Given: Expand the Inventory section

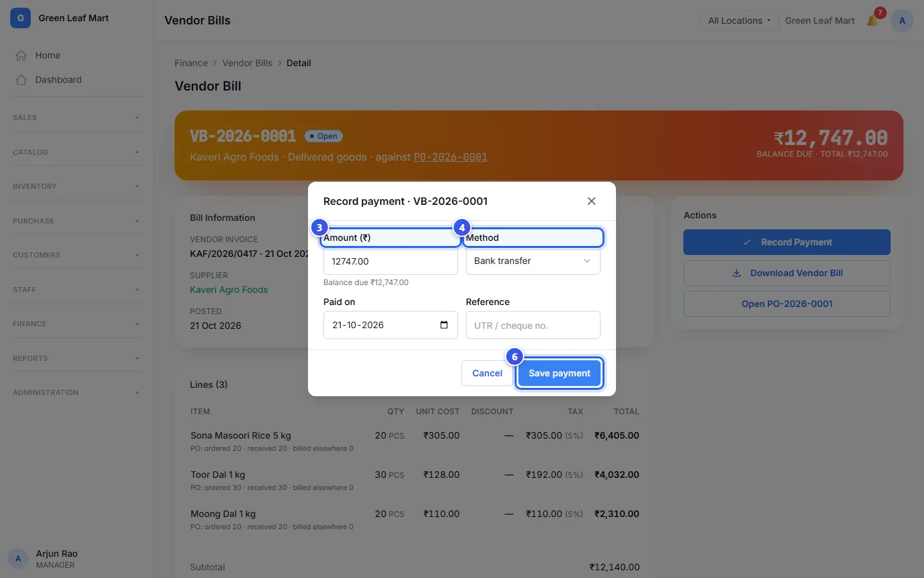Looking at the screenshot, I should (x=77, y=186).
